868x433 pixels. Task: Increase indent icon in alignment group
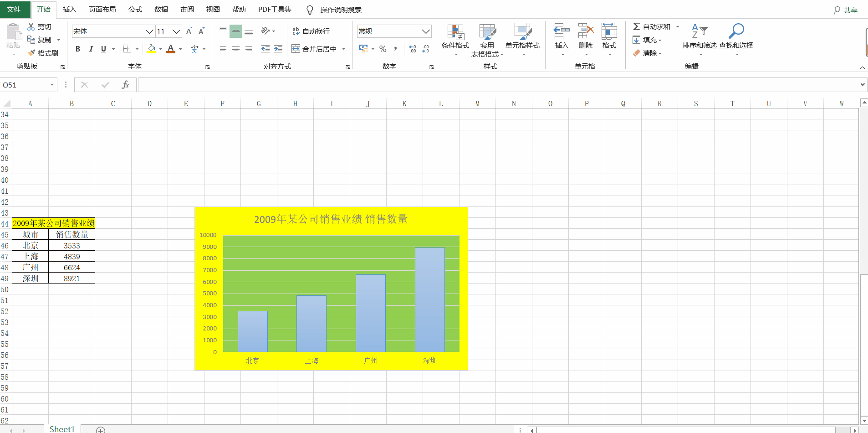coord(278,49)
